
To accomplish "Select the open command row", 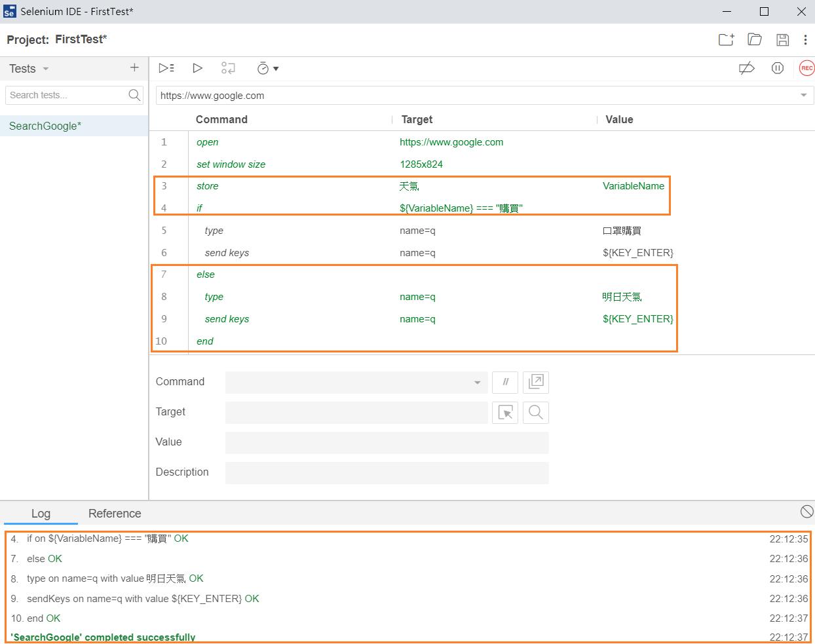I will (482, 142).
